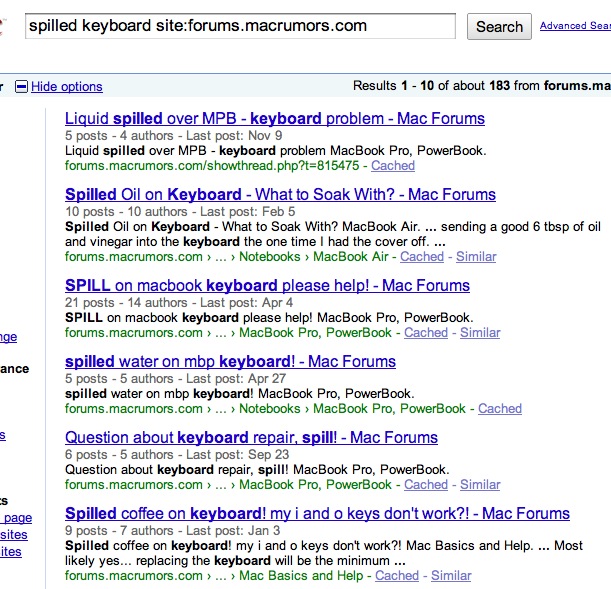
Task: Click the Hide options link
Action: (67, 86)
